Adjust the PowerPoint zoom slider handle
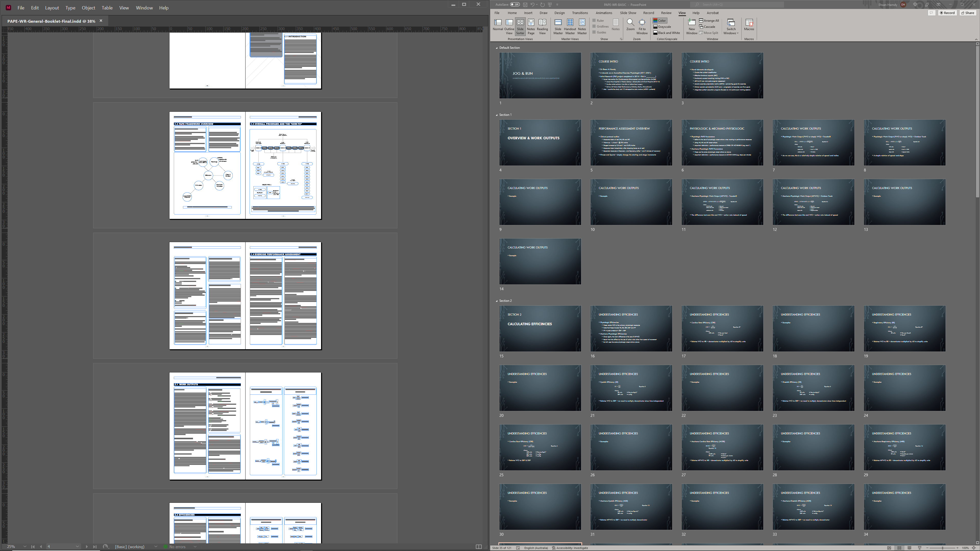980x551 pixels. (943, 548)
